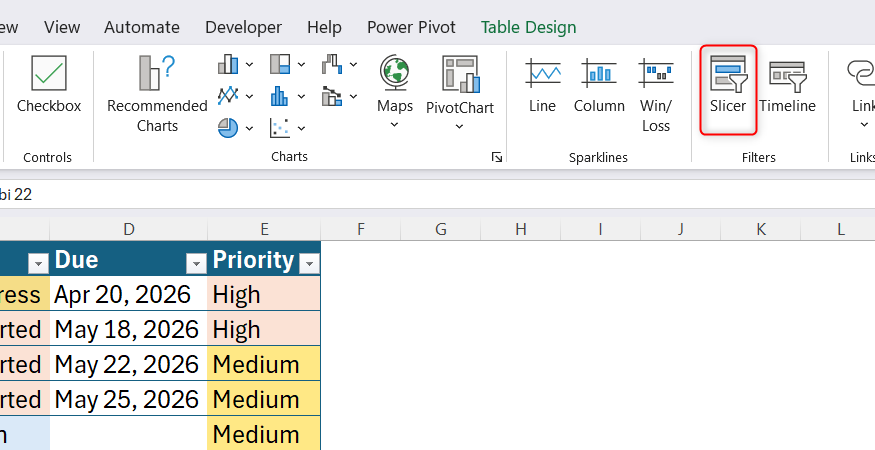Viewport: 875px width, 450px height.
Task: Open line chart dropdown arrow
Action: pos(249,97)
